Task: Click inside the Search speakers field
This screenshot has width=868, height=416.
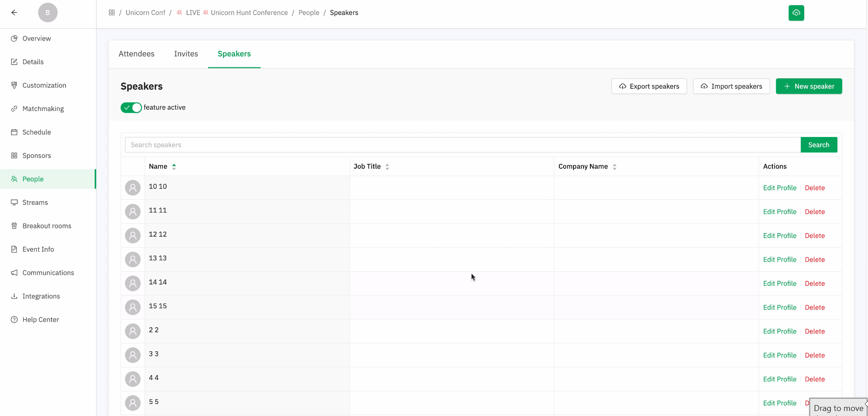Action: (x=319, y=144)
